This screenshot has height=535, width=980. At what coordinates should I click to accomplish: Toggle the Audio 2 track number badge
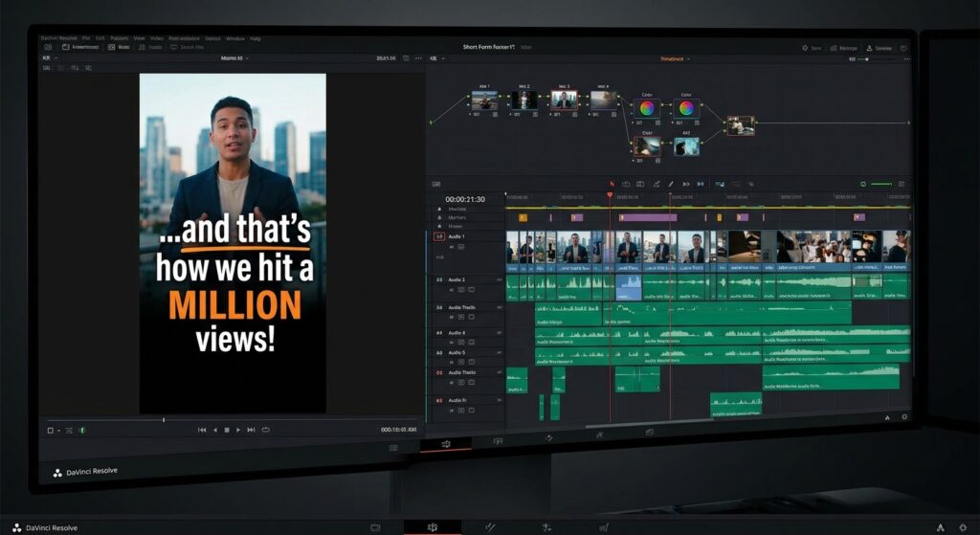pos(439,280)
